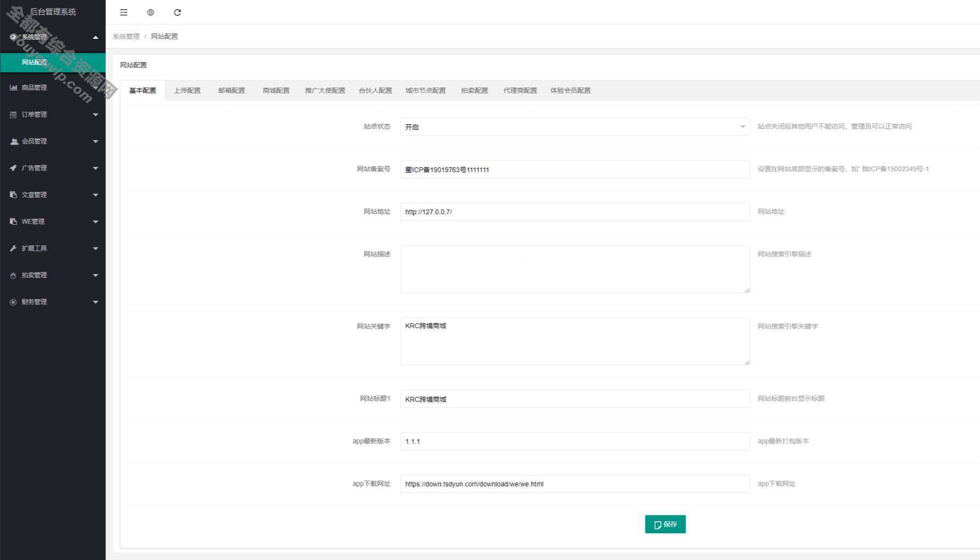Click the globe icon in top bar
This screenshot has height=560, width=980.
(150, 12)
